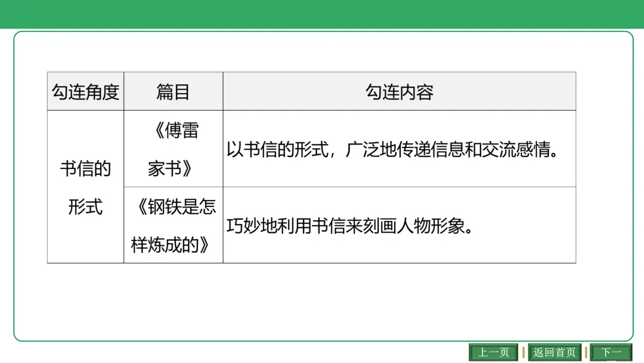Select text 以书信的形式，广泛地传递信息和交流感情

[392, 149]
